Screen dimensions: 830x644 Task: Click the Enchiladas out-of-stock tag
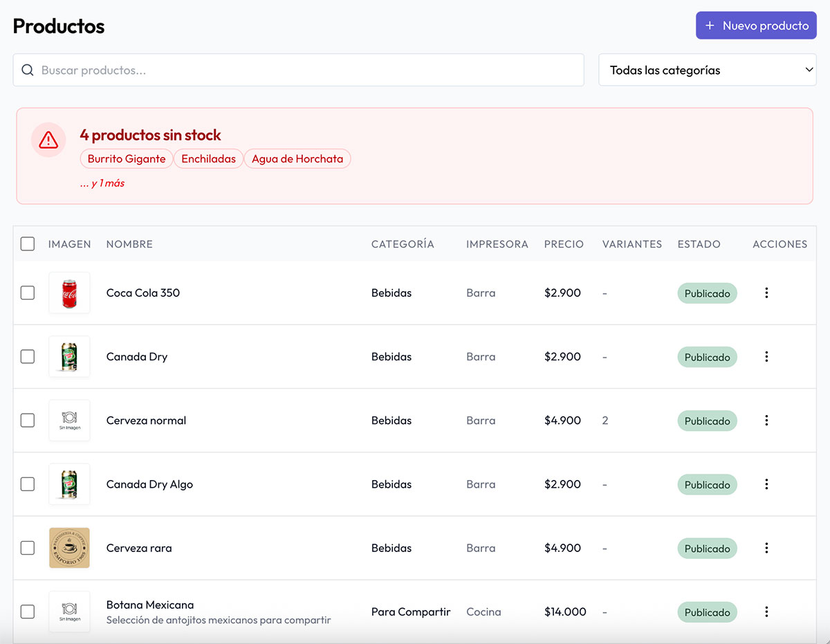(208, 159)
